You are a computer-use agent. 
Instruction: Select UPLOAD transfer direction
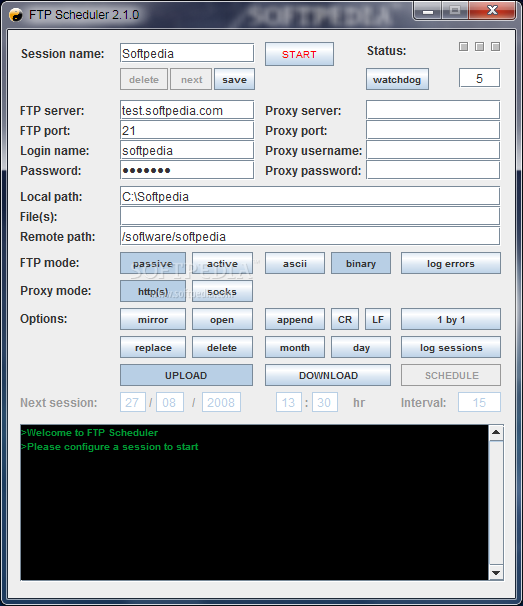186,375
